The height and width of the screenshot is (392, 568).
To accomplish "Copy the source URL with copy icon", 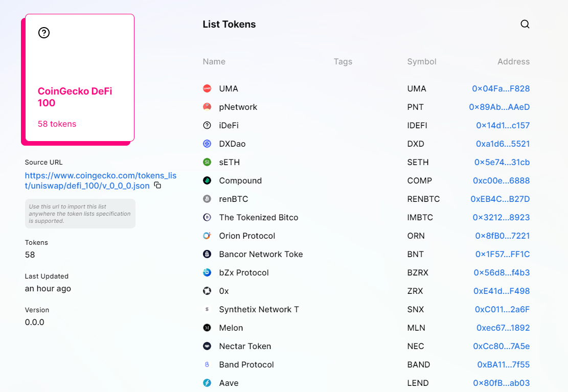I will (x=157, y=186).
